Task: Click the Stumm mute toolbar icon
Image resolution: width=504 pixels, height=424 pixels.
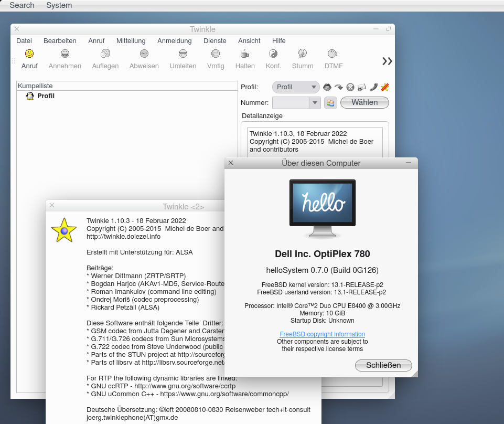Action: (x=303, y=54)
